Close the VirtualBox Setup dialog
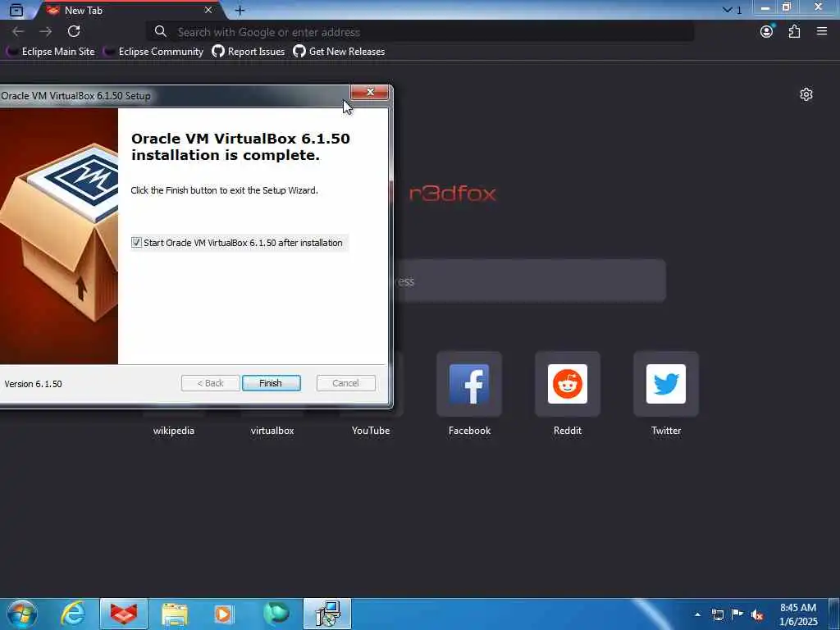Viewport: 840px width, 630px height. (370, 92)
